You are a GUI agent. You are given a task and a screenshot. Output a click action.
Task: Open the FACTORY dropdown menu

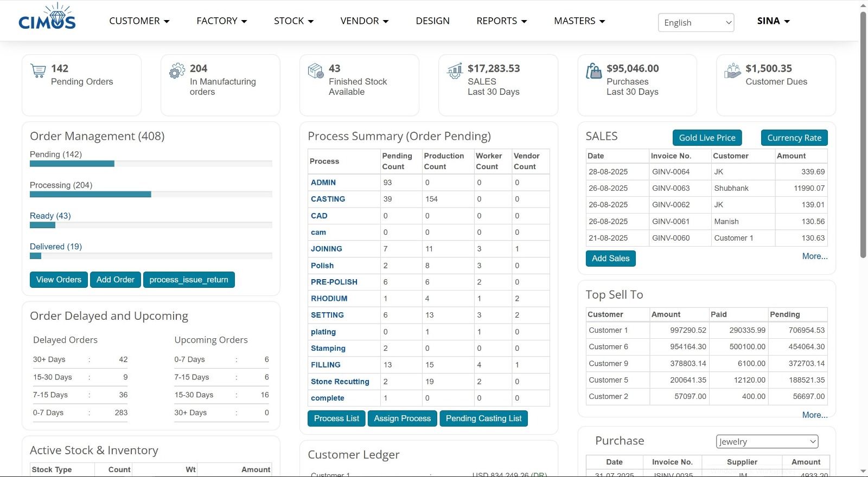222,21
